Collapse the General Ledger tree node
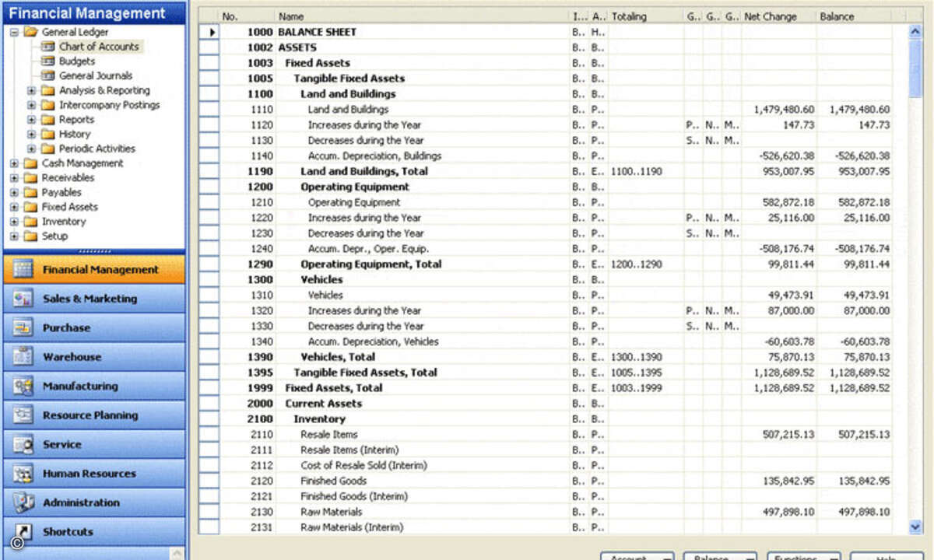934x560 pixels. click(15, 33)
